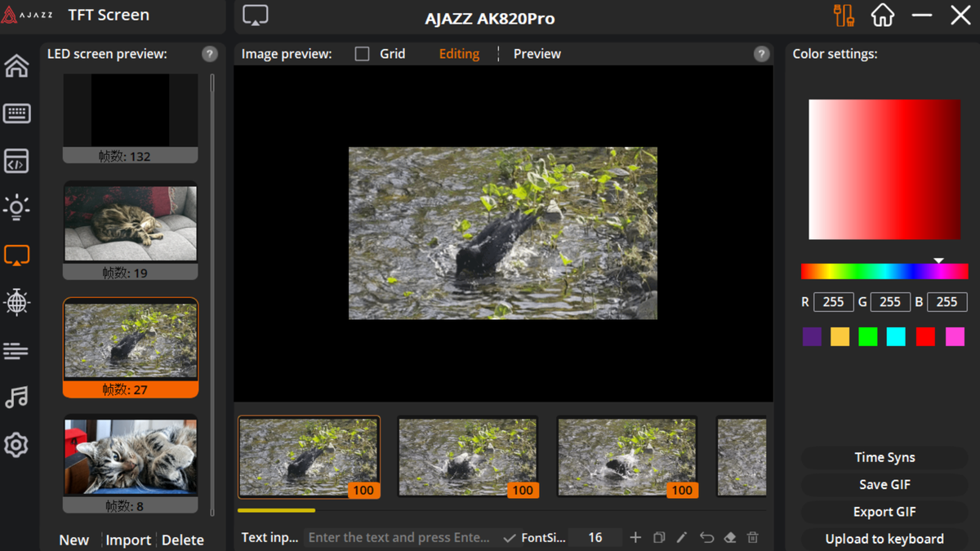Open the lighting bulb sidebar icon

coord(16,207)
